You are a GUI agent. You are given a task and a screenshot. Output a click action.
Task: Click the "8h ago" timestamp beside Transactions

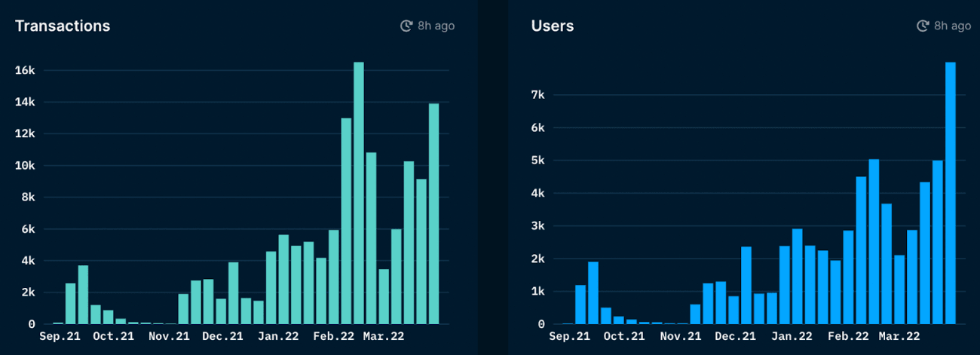tap(436, 26)
